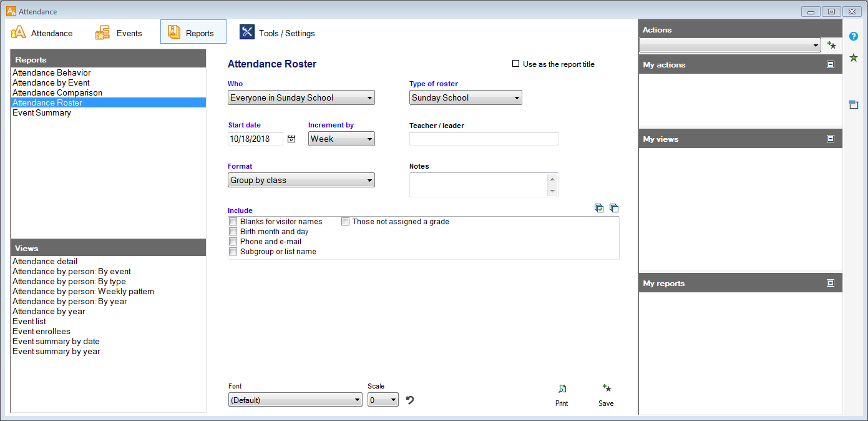Switch to the Events tab
The width and height of the screenshot is (868, 421).
pos(119,33)
